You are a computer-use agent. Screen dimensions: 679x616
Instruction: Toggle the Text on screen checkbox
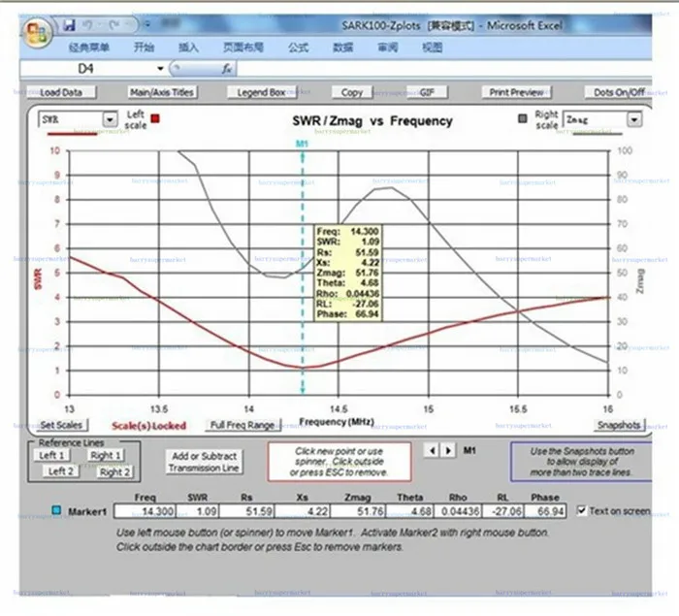point(581,510)
